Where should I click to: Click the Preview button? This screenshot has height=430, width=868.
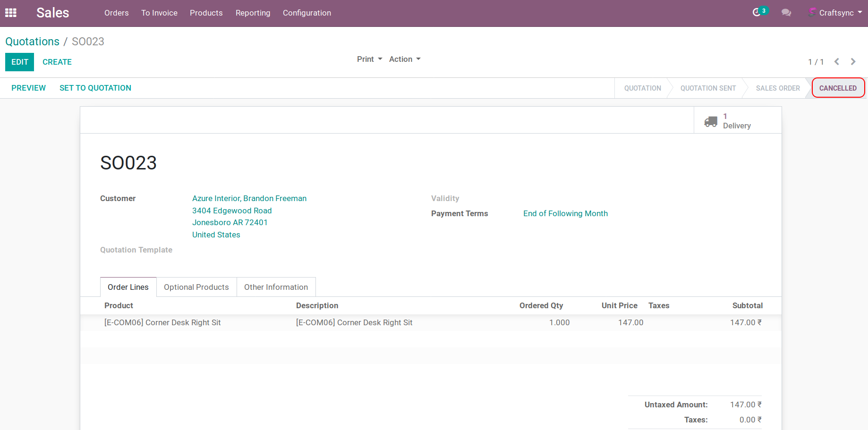click(28, 88)
